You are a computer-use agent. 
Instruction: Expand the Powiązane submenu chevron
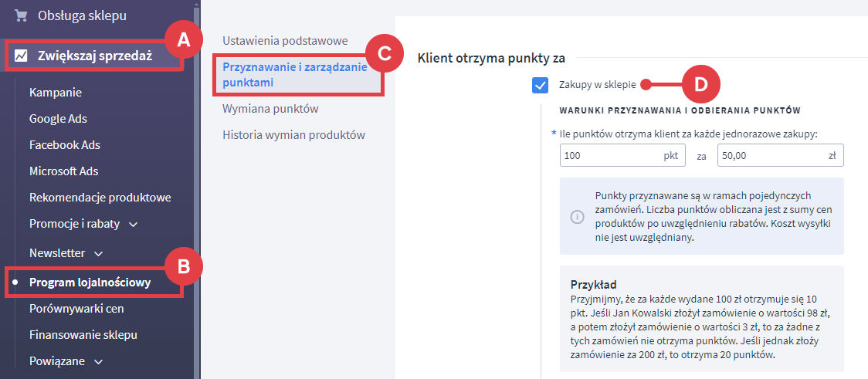(x=99, y=362)
